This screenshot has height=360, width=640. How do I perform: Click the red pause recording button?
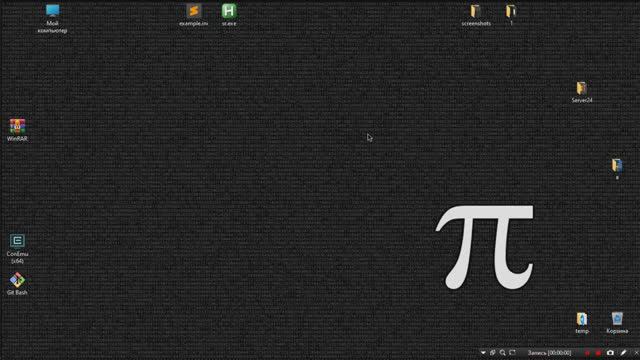point(587,353)
